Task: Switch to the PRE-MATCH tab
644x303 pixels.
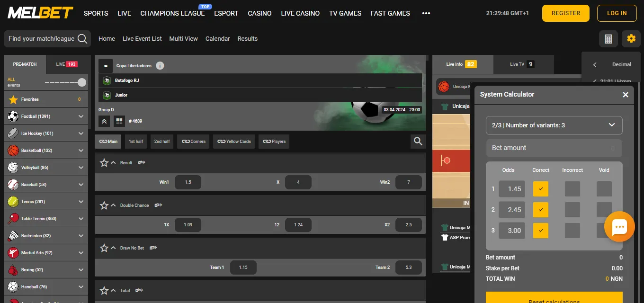Action: 24,64
